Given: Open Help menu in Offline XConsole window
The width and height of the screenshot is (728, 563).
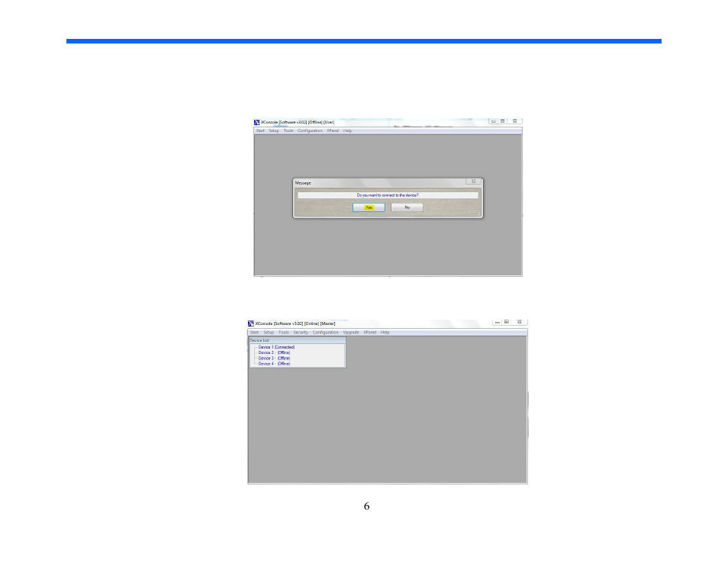Looking at the screenshot, I should click(x=347, y=131).
